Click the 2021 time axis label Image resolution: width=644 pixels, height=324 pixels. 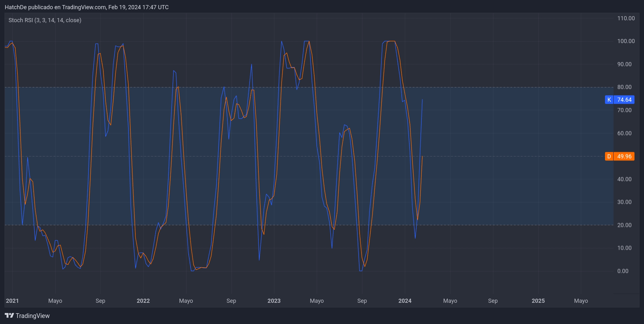point(12,301)
